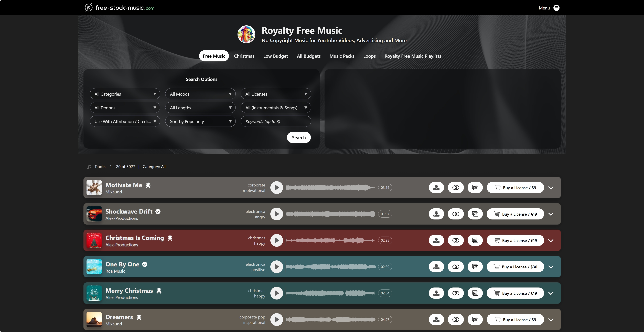Click the Keywords input field

click(x=275, y=121)
